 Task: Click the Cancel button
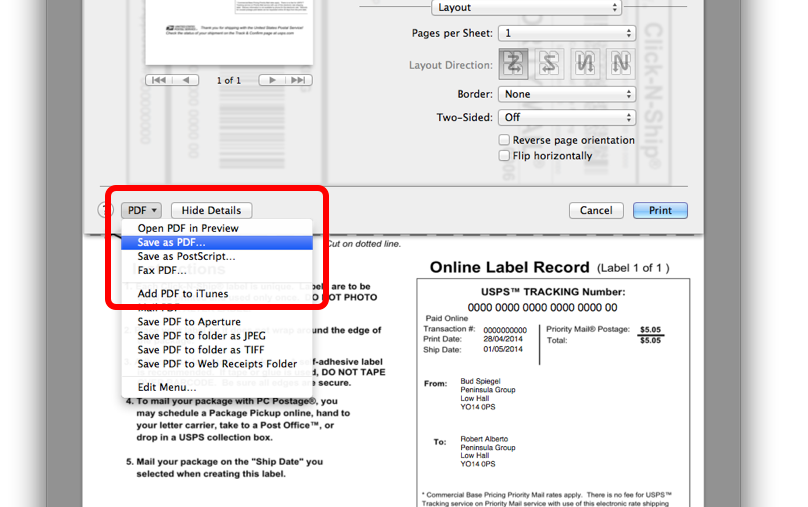(596, 210)
